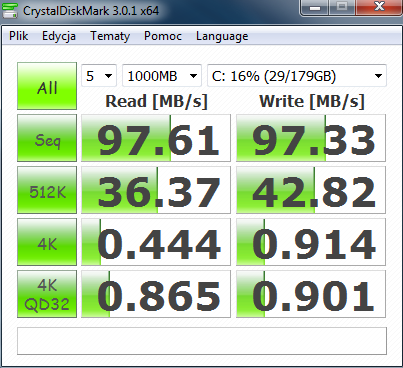
Task: Select the 512K read value 36.37
Action: (x=156, y=190)
